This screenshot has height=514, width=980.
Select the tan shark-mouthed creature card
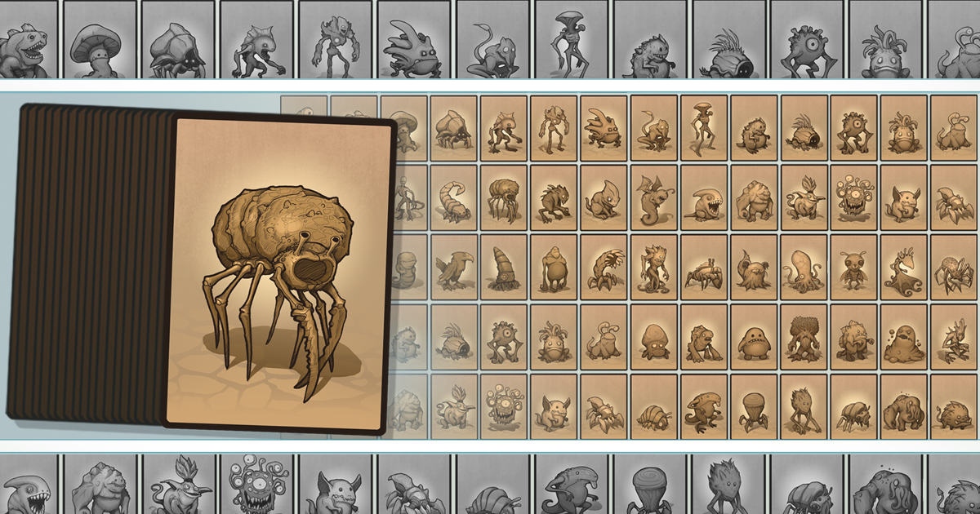705,197
